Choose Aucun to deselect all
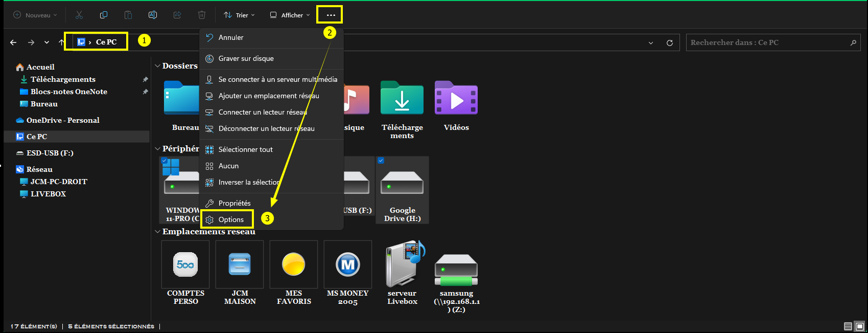This screenshot has width=868, height=333. (271, 166)
